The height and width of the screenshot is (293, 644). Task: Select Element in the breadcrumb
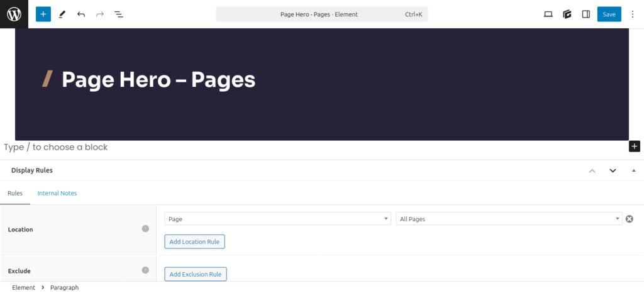(24, 288)
